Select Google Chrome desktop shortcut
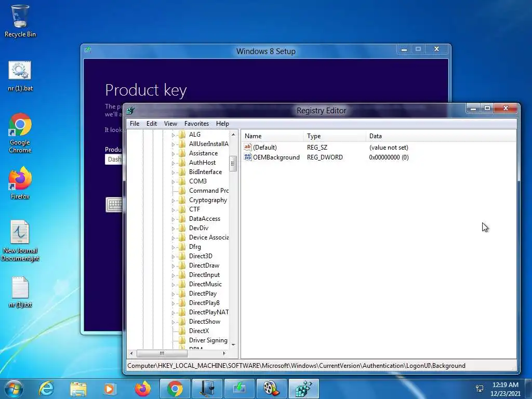The width and height of the screenshot is (532, 399). (20, 133)
